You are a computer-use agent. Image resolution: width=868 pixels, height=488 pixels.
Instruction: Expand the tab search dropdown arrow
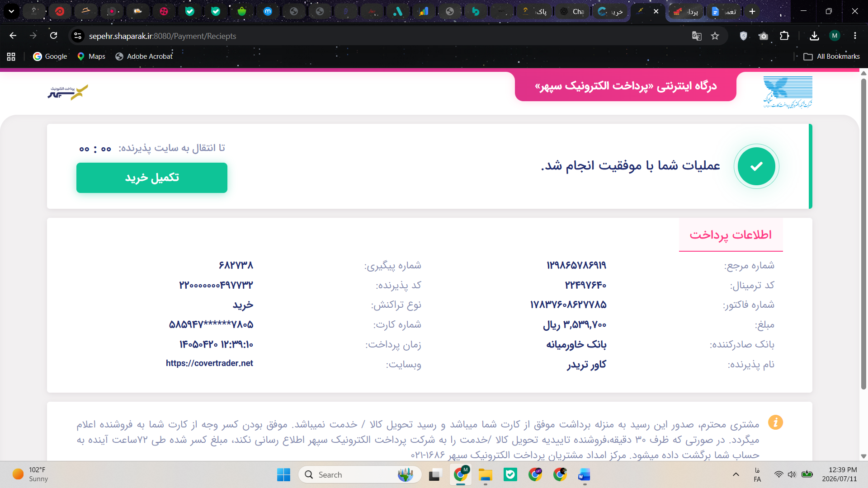point(11,11)
